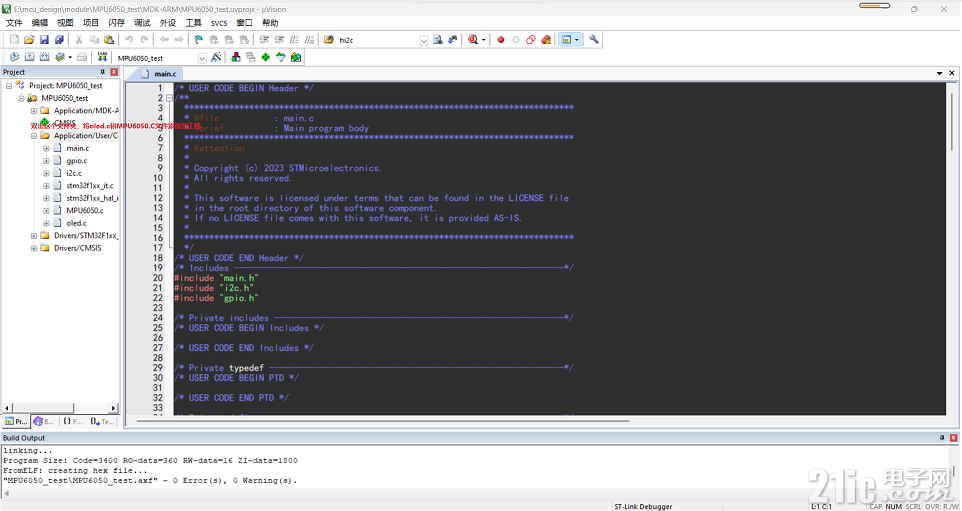This screenshot has width=962, height=511.
Task: Collapse Application/User/Core folder
Action: pyautogui.click(x=34, y=136)
